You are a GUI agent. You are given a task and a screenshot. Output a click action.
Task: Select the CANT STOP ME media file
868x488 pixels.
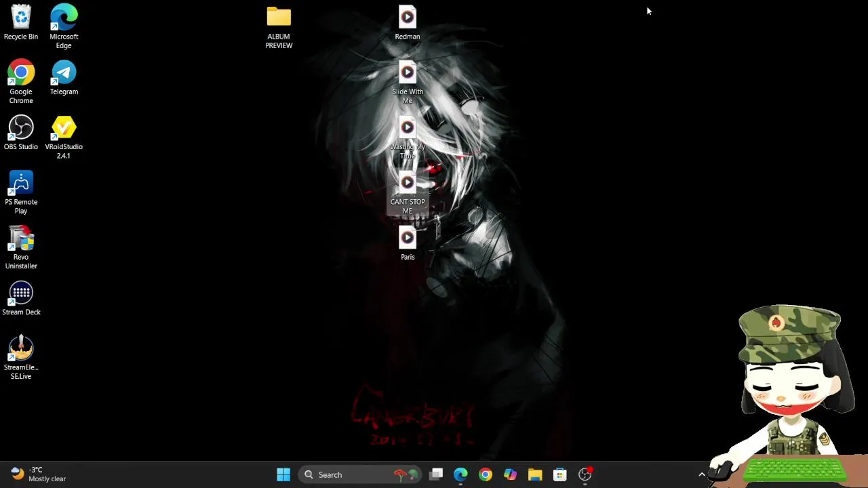408,192
